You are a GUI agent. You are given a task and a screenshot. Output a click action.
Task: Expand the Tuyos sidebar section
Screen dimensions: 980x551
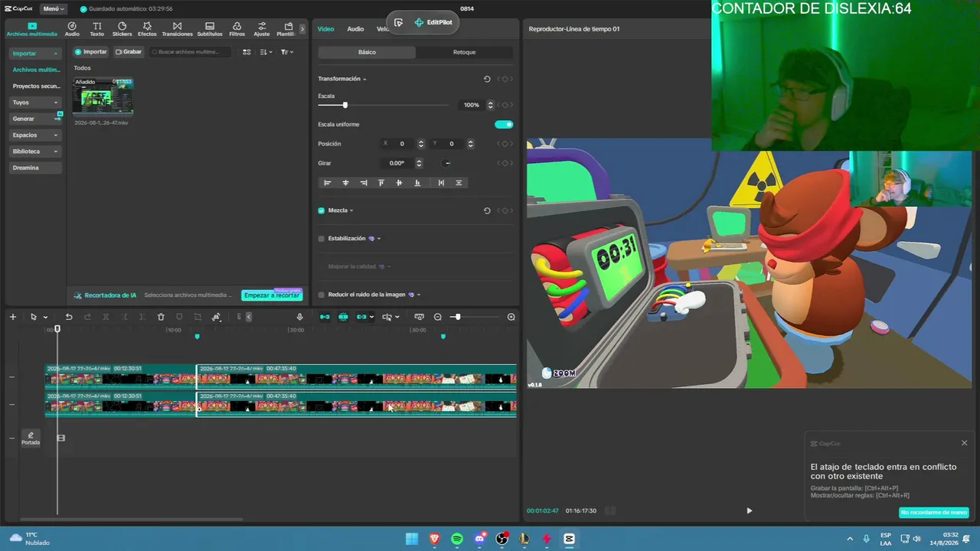pyautogui.click(x=35, y=103)
